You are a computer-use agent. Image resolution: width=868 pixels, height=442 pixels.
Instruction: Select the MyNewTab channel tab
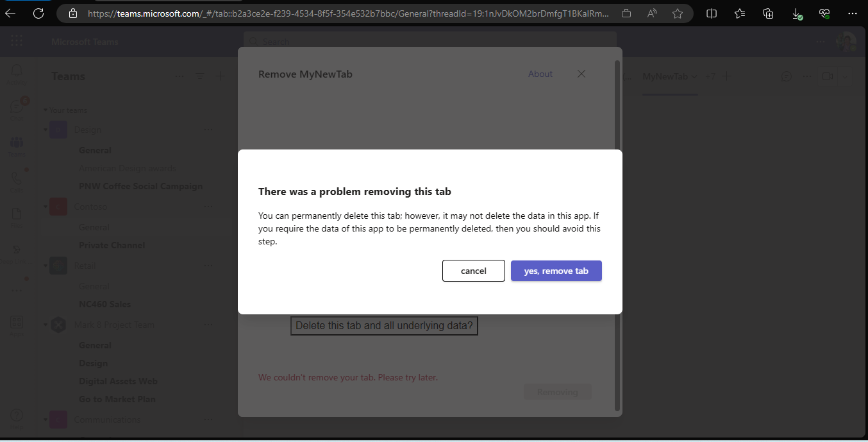pos(665,76)
